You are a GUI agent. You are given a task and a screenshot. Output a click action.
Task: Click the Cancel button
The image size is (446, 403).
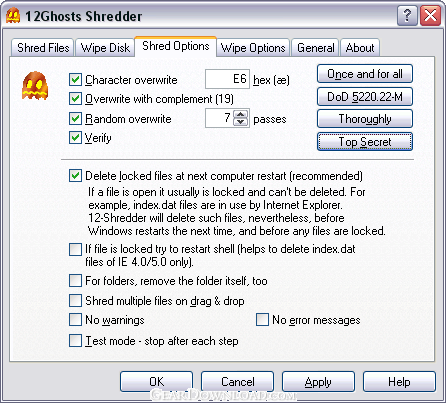tap(237, 382)
